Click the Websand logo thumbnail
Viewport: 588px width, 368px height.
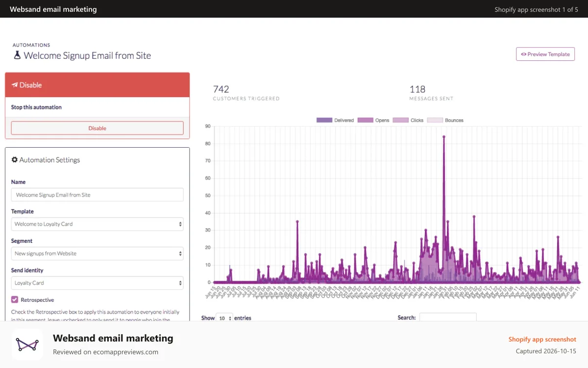coord(27,344)
